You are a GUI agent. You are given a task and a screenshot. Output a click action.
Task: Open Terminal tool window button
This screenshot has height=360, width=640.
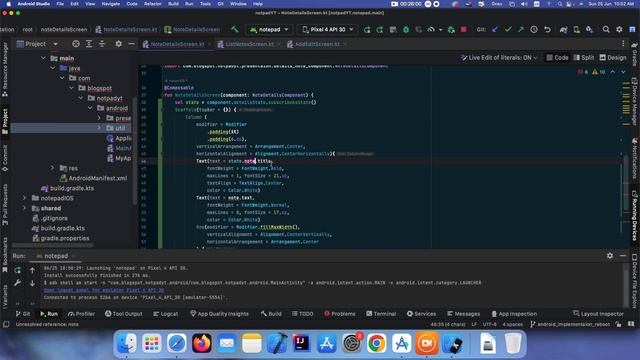pyautogui.click(x=381, y=313)
